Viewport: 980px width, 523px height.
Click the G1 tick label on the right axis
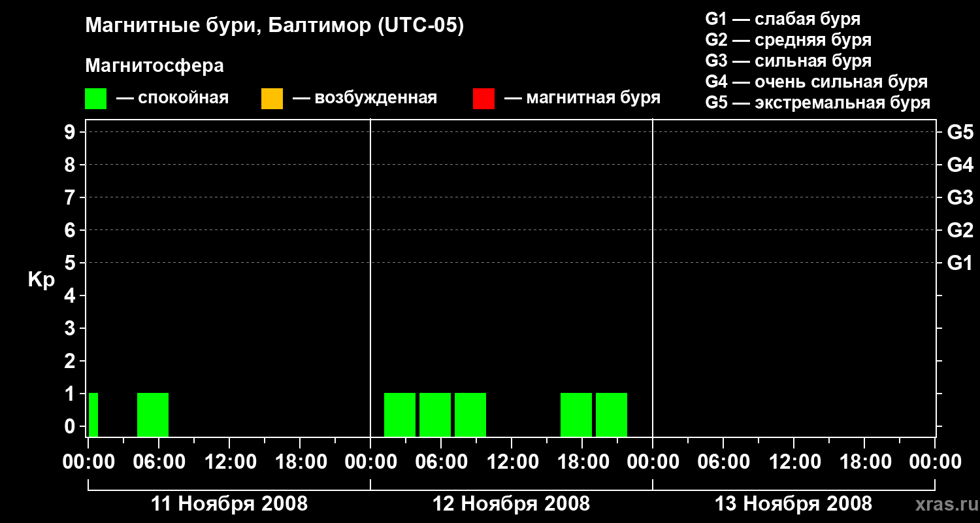click(960, 263)
